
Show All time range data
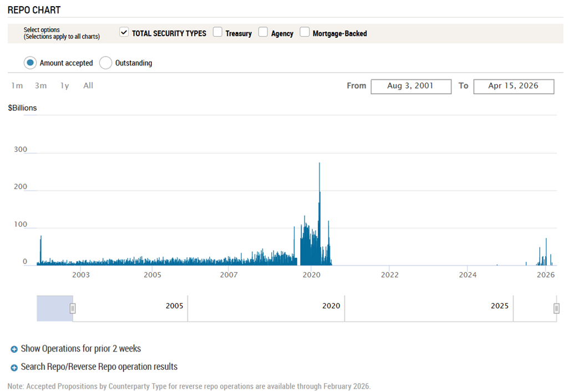(88, 85)
